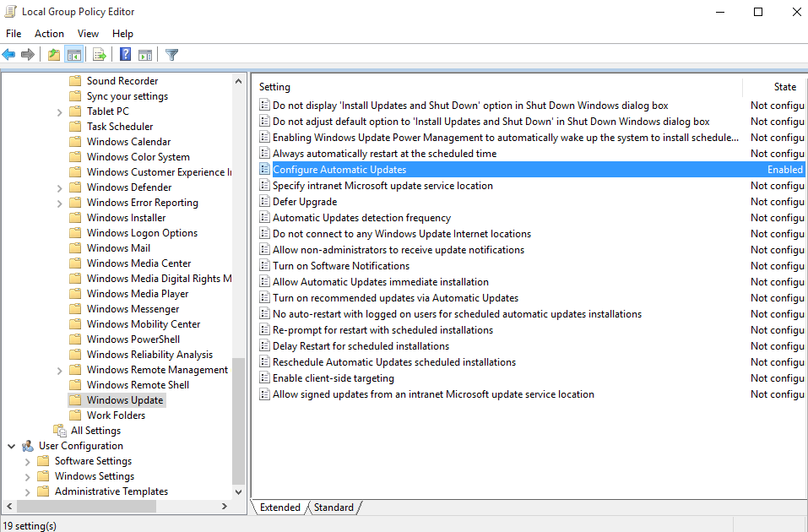Collapse the User Configuration node
Screen dimensions: 808x532
point(11,446)
